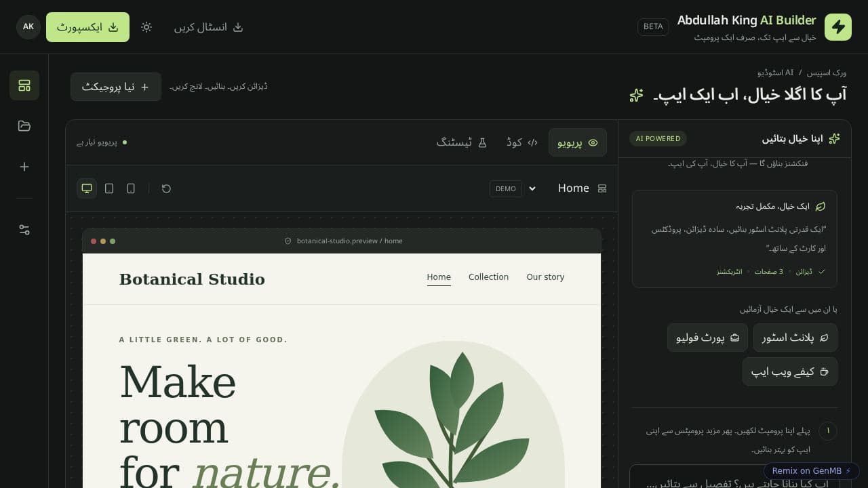Click the 'A LITTLE GREEN. A LOT OF GOOD.' tagline

coord(203,340)
